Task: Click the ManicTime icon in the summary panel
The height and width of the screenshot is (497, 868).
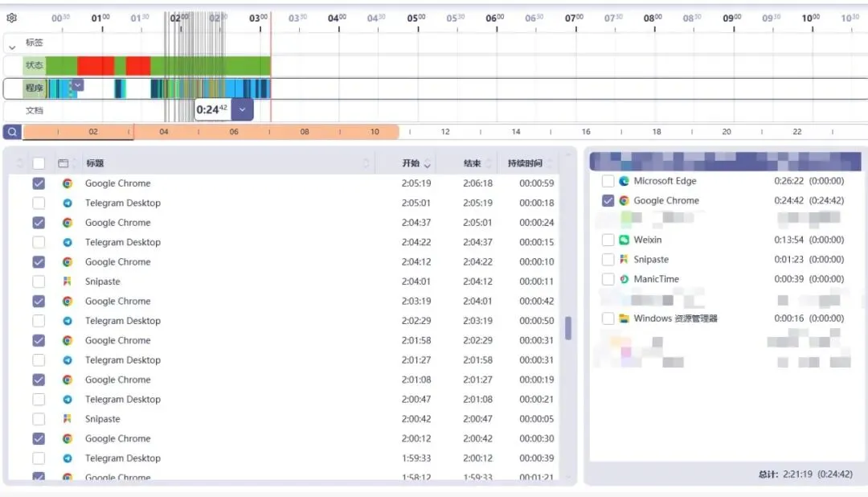Action: 624,279
